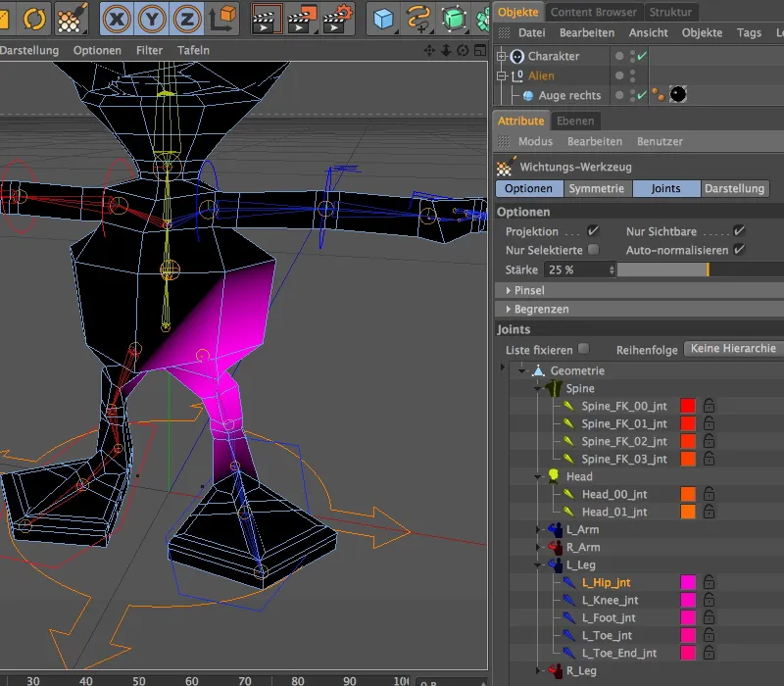Lock the Head_01_jnt joint weights

point(709,512)
